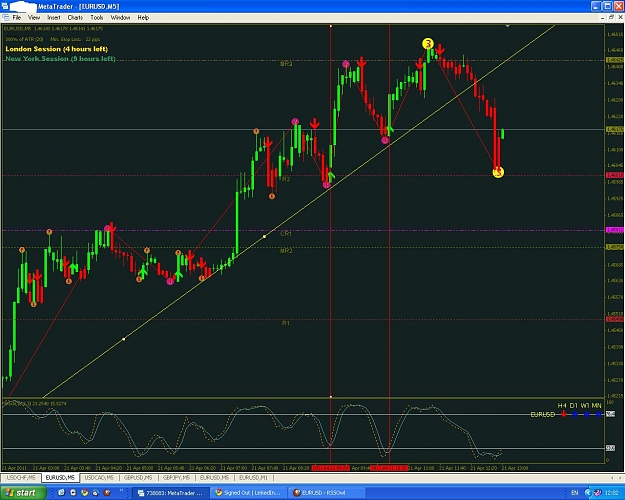Open the Help menu
The height and width of the screenshot is (500, 625).
(x=143, y=18)
